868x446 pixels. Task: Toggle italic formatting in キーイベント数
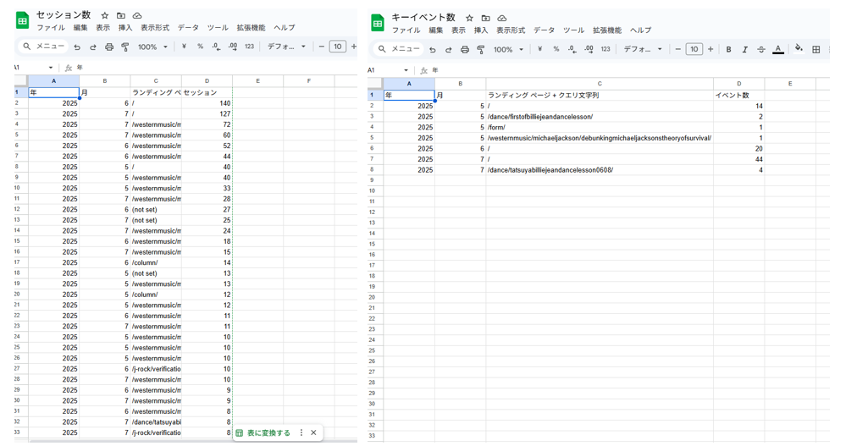pos(745,50)
